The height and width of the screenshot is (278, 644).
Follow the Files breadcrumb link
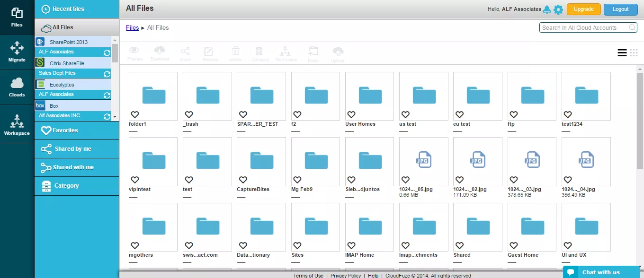132,27
